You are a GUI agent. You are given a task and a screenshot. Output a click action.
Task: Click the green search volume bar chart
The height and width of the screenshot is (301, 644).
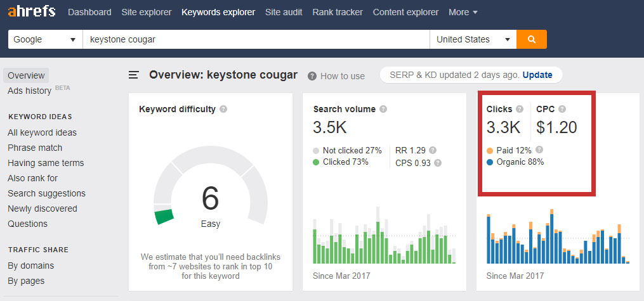point(384,235)
